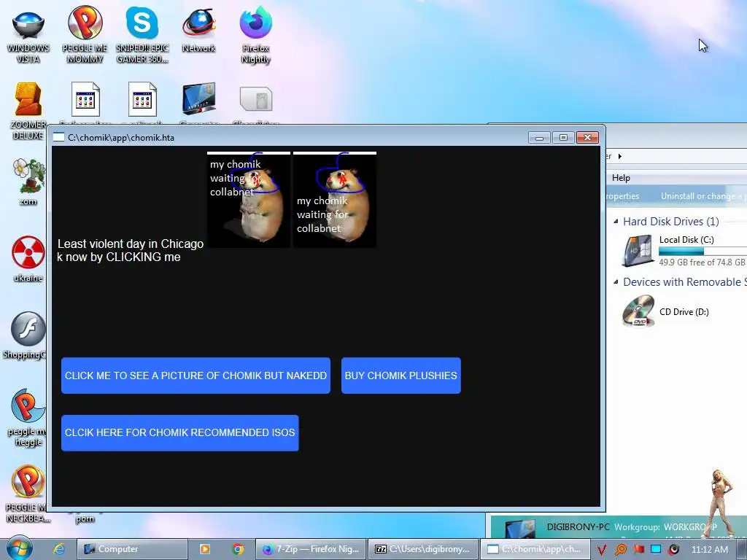Click CHOMIK RECOMMENDED ISOS button
The image size is (747, 560).
(x=180, y=433)
